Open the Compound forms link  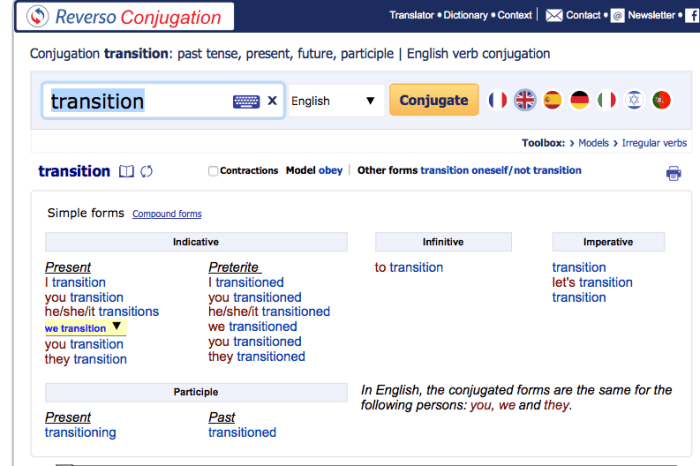click(167, 214)
